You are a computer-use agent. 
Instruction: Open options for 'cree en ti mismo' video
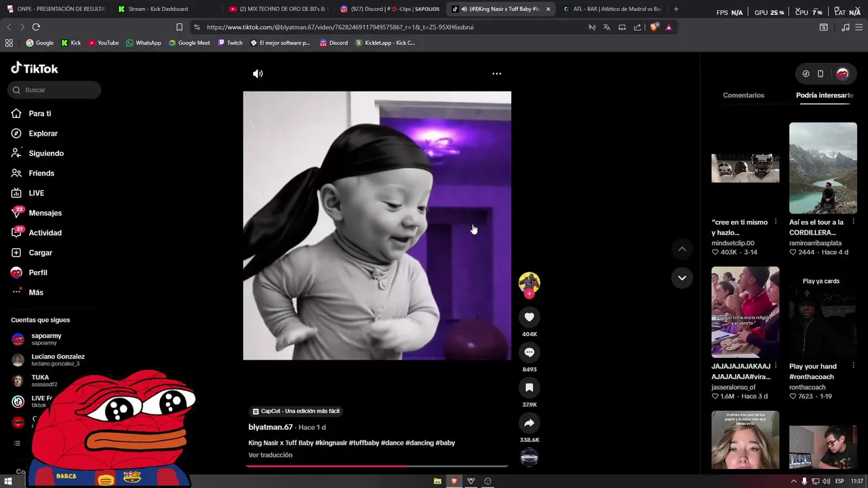point(776,222)
